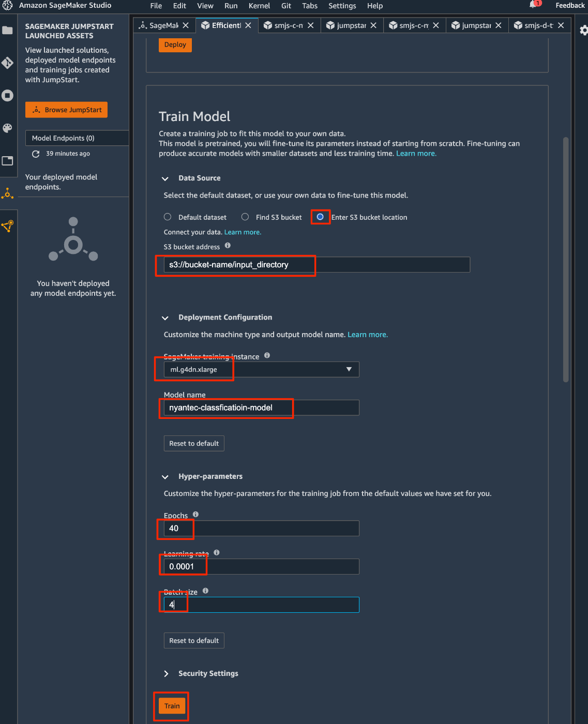Refresh the model endpoints list
588x724 pixels.
[36, 154]
